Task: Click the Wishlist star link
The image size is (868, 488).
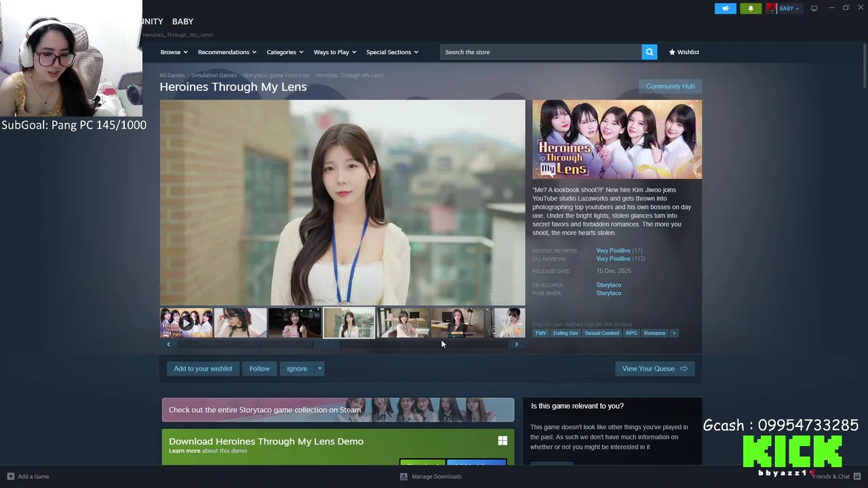Action: pyautogui.click(x=684, y=52)
